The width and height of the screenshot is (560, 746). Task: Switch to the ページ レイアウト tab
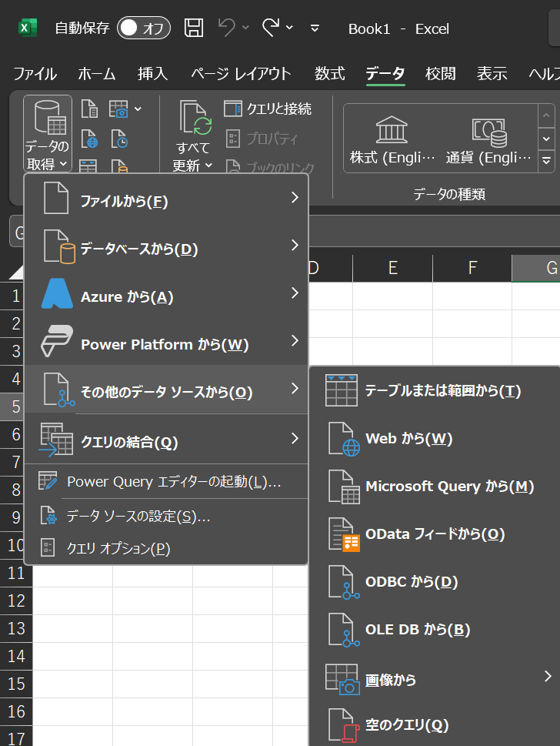click(241, 74)
